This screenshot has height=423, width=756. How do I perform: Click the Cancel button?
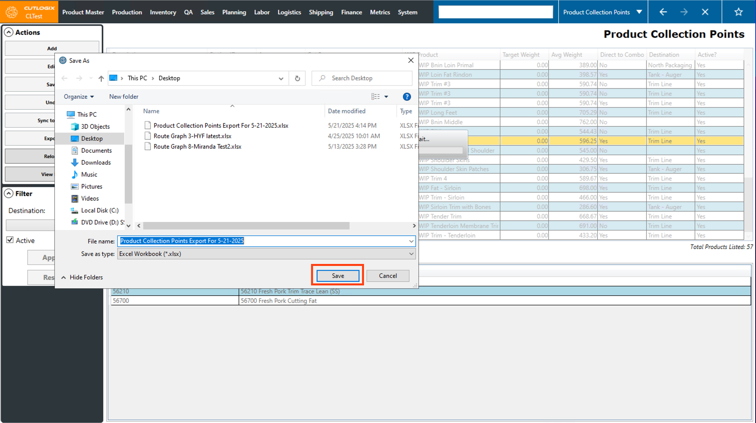(x=388, y=276)
